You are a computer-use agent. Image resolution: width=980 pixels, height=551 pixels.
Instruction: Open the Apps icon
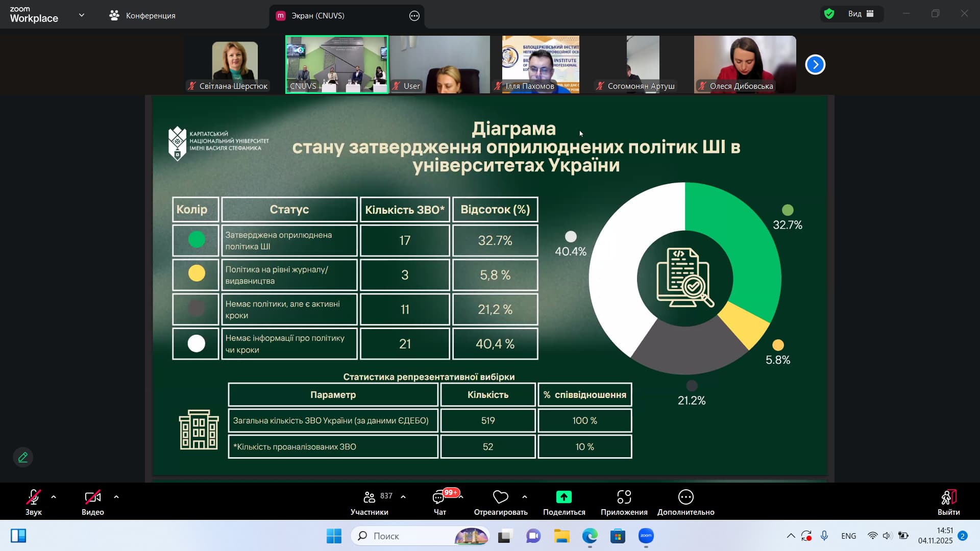click(x=624, y=497)
